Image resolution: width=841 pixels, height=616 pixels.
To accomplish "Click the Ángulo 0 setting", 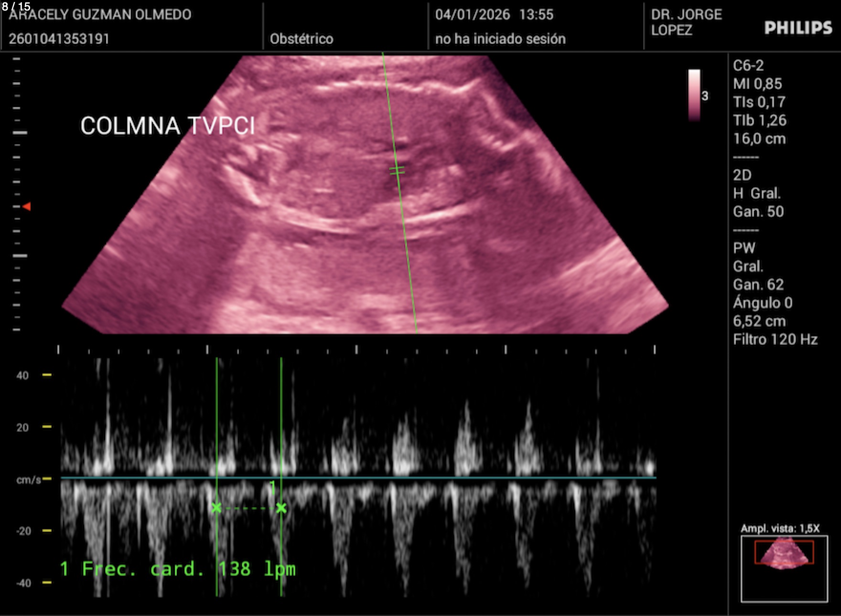I will click(x=763, y=303).
